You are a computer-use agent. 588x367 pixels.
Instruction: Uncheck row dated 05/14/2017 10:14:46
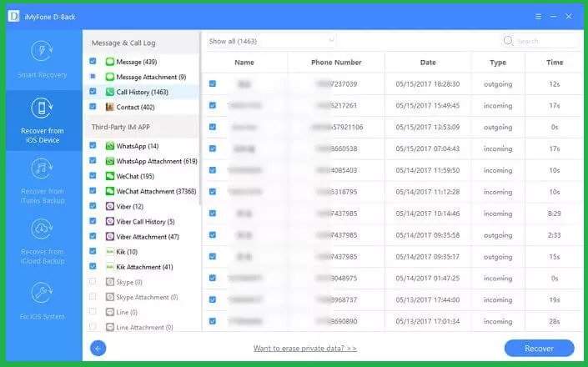click(x=213, y=214)
